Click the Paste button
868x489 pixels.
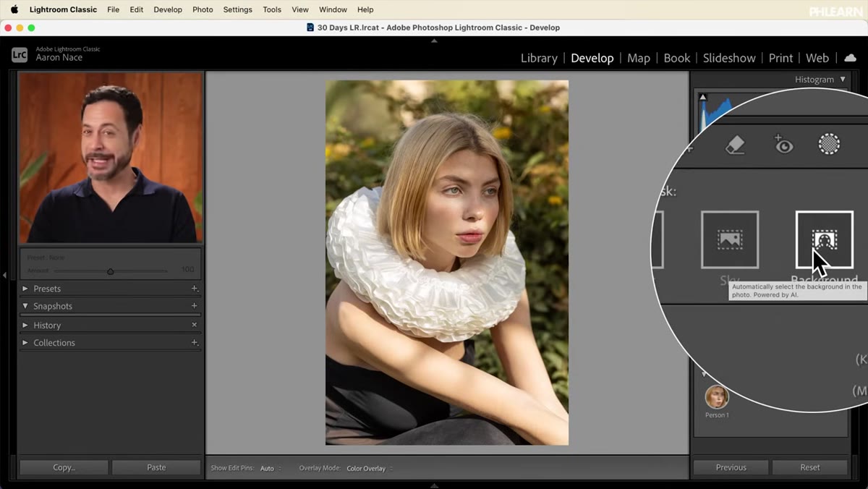[x=156, y=467]
